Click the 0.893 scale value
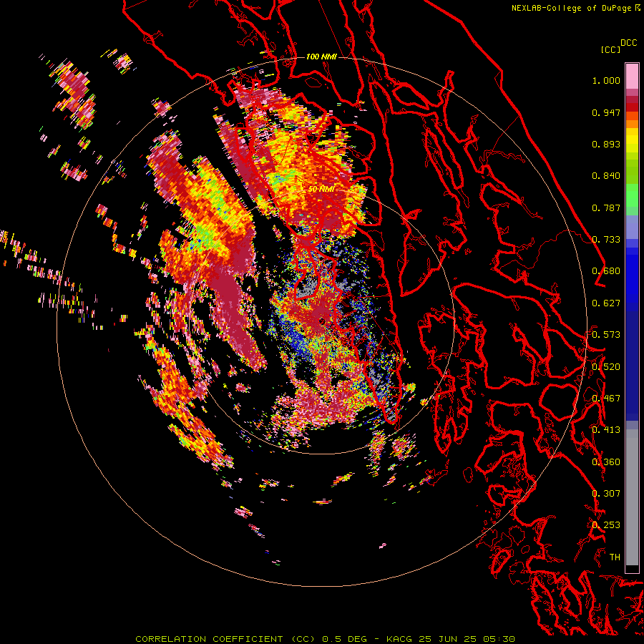 click(606, 144)
